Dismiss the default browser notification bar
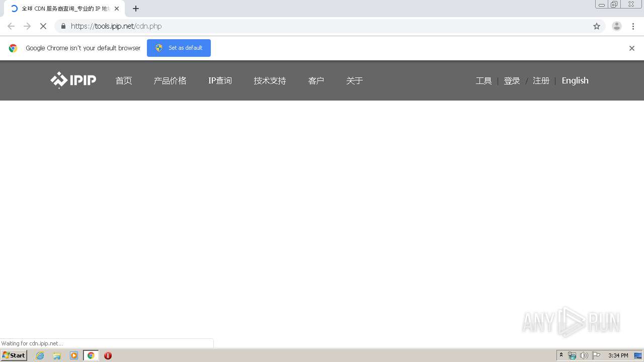644x362 pixels. coord(632,48)
